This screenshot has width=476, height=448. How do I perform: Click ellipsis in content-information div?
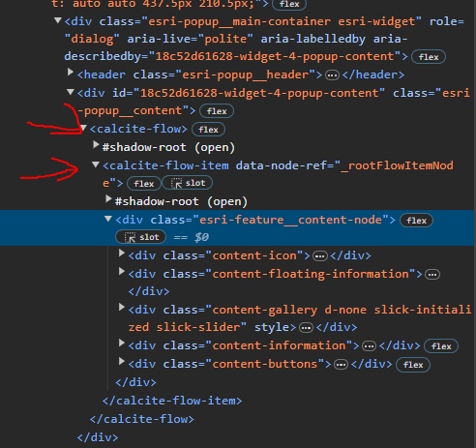(369, 346)
